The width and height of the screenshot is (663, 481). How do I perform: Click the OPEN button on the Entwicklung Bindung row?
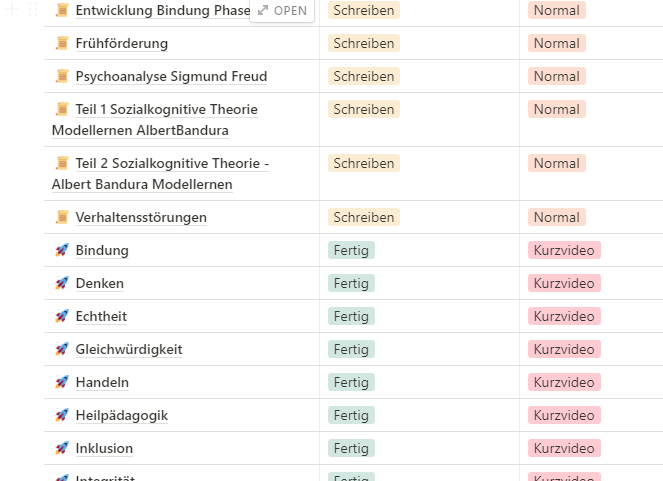coord(282,10)
